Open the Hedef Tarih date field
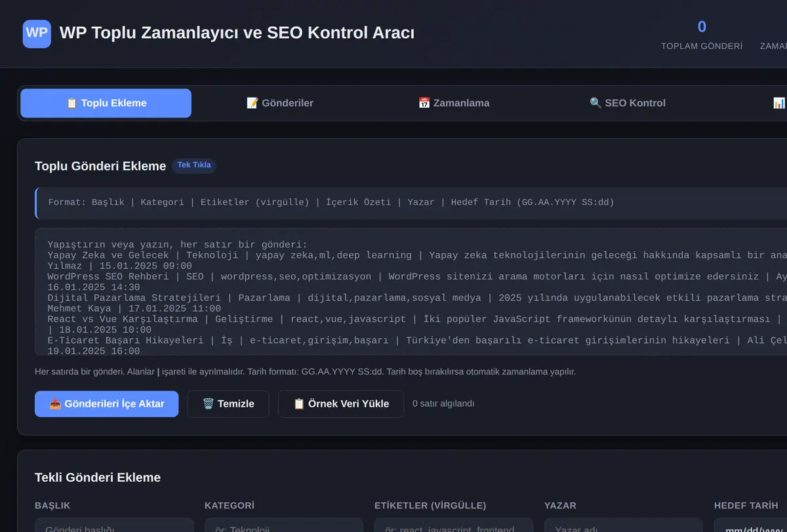 click(750, 525)
